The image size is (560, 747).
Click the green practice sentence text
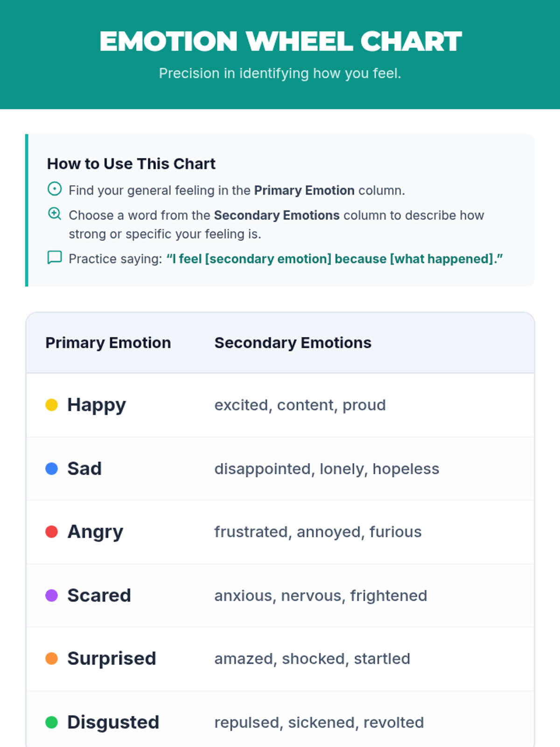point(335,259)
